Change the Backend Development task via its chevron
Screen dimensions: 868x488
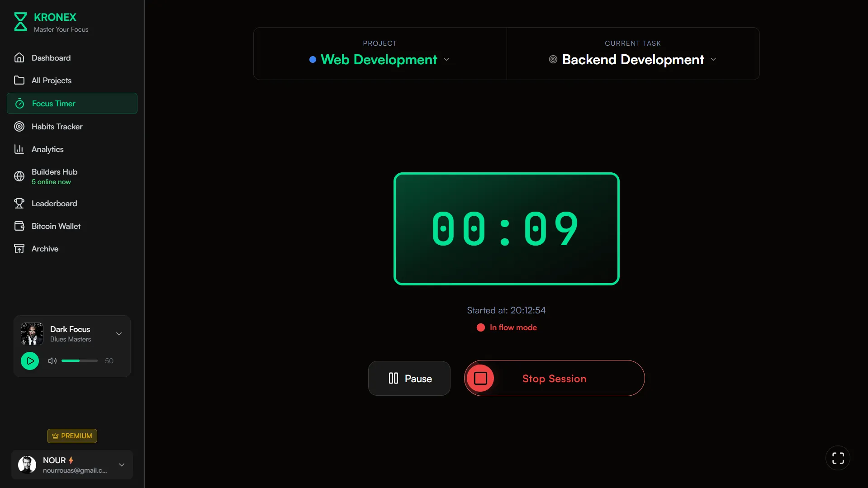713,59
